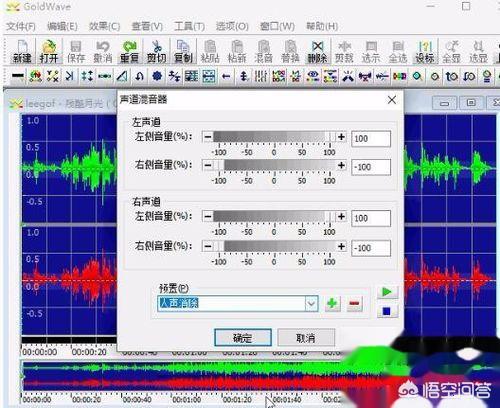Click the U-turn arrow reverse effect icon
The width and height of the screenshot is (500, 408).
[x=139, y=76]
